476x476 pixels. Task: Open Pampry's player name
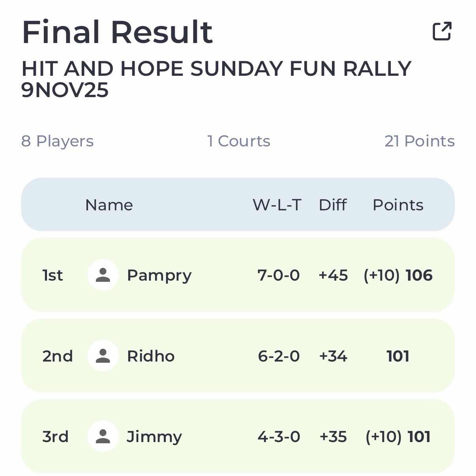(159, 275)
